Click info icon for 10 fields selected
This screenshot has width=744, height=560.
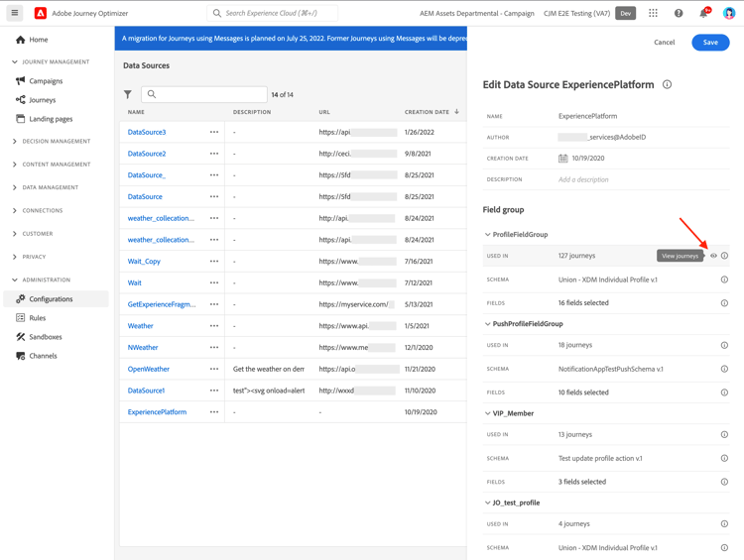724,392
